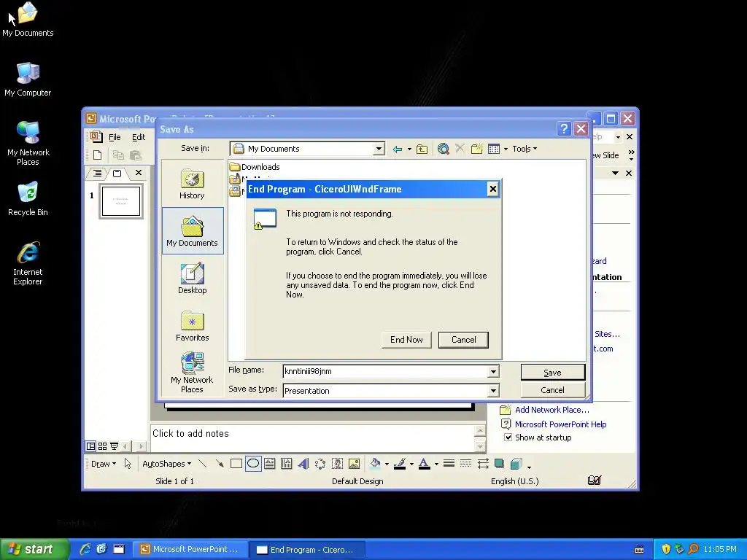Expand the Save as type dropdown
Viewport: 747px width, 560px height.
coord(494,391)
